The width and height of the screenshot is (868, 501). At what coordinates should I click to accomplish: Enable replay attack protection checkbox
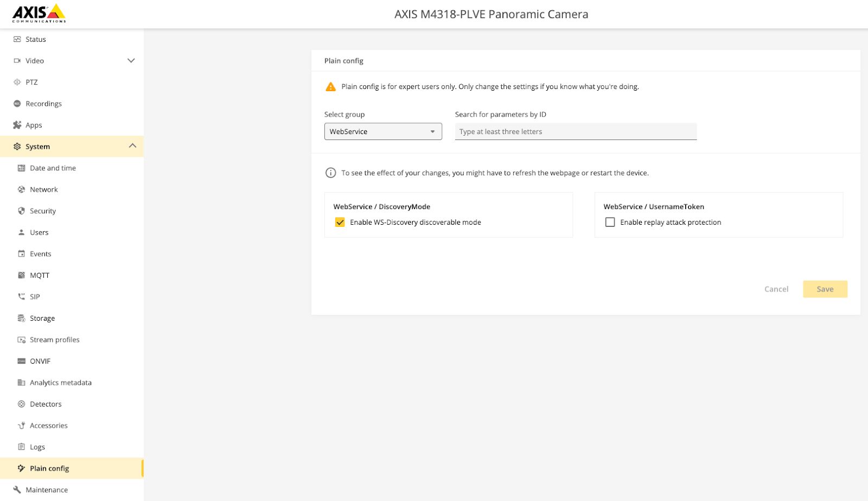[610, 222]
